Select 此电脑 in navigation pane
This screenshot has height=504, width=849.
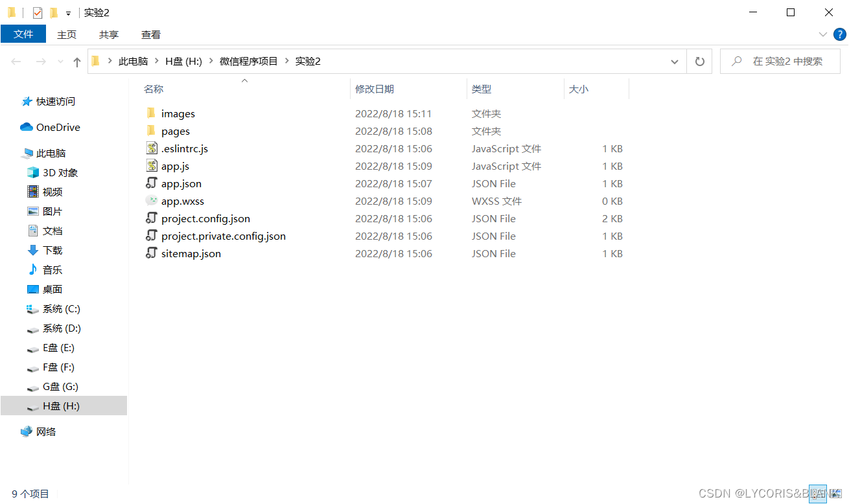point(43,153)
